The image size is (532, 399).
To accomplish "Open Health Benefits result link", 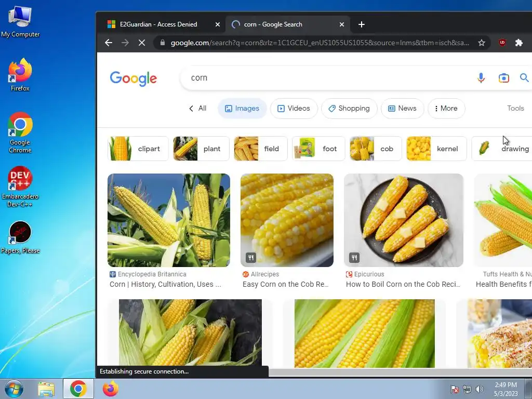I will point(504,284).
